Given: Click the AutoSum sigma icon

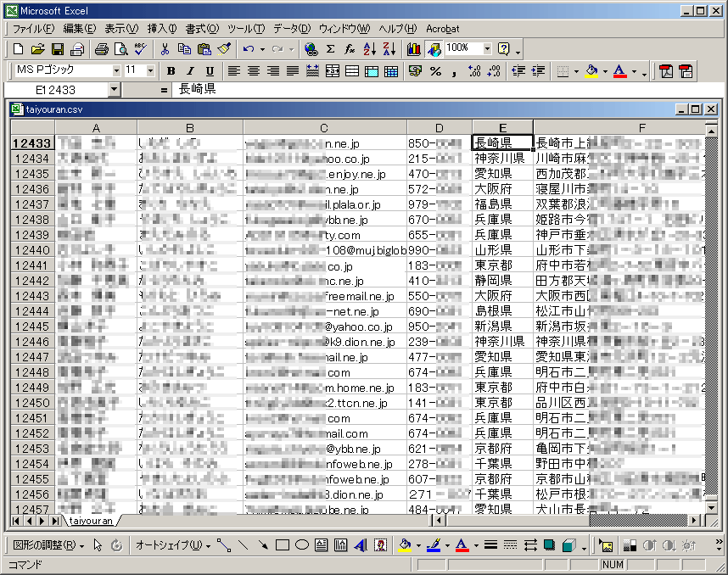Looking at the screenshot, I should (330, 49).
